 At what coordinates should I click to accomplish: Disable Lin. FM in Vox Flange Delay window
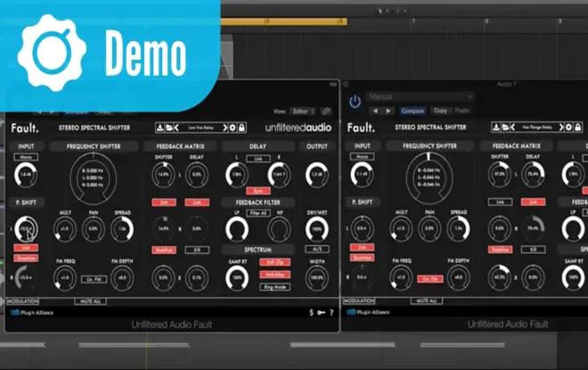point(430,279)
